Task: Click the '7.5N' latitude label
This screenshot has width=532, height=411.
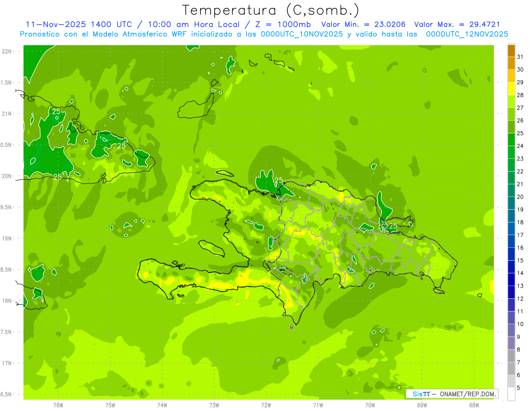Action: (x=6, y=332)
